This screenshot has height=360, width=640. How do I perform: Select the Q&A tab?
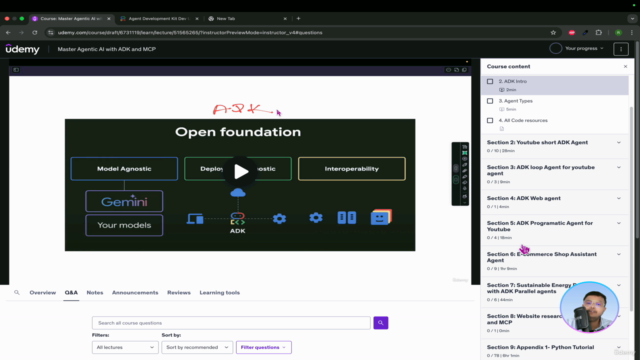coord(71,293)
